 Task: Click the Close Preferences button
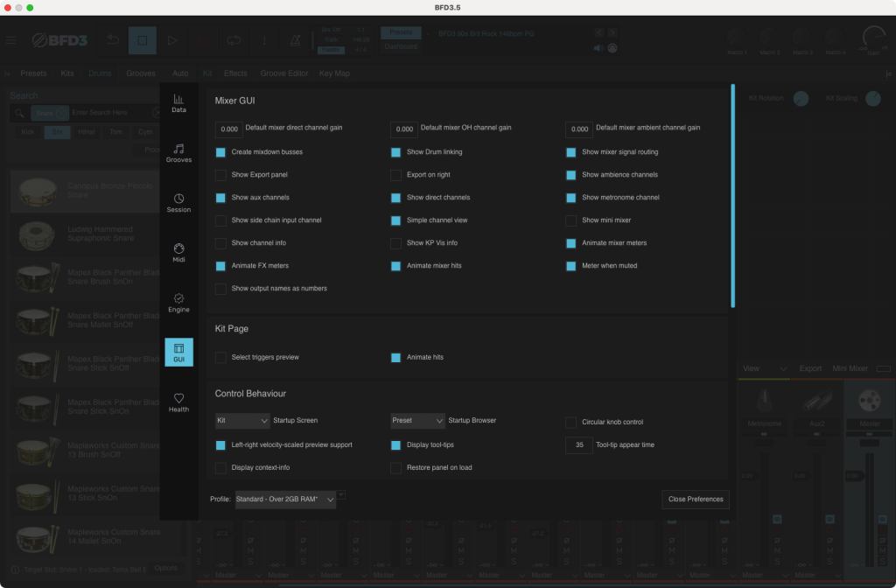(696, 500)
